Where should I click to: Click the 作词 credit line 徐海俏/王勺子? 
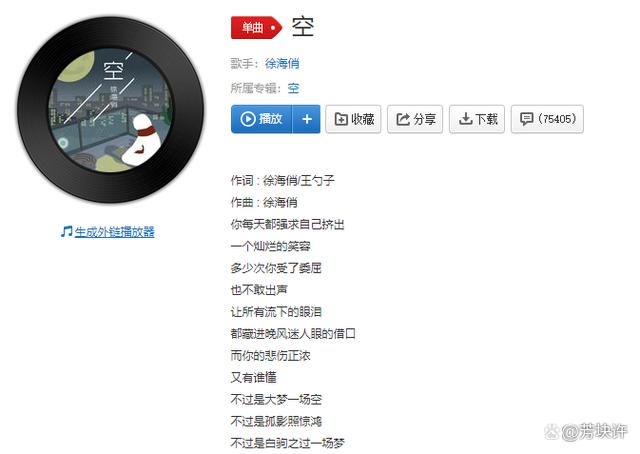point(282,180)
